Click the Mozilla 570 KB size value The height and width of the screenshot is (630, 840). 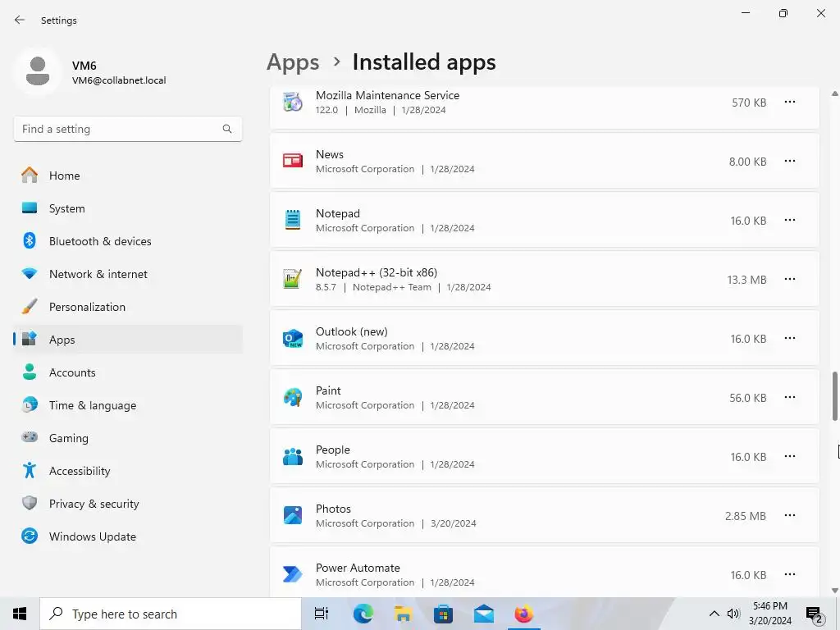click(749, 103)
